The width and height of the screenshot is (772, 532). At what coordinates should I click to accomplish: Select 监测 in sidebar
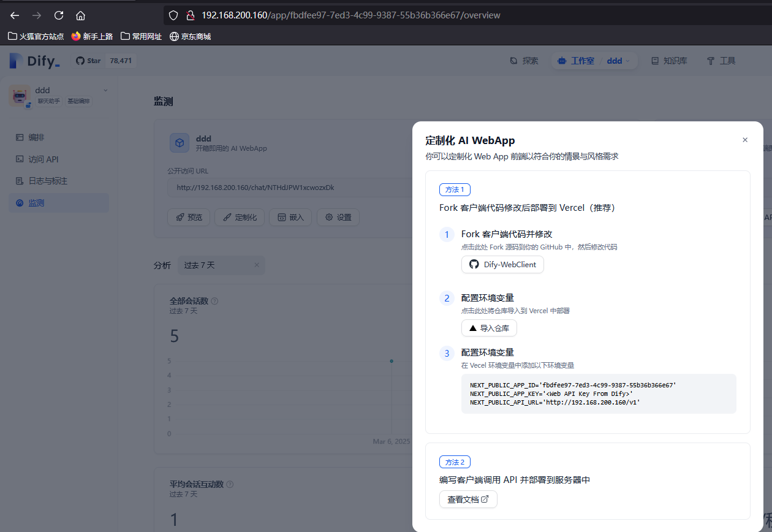59,203
